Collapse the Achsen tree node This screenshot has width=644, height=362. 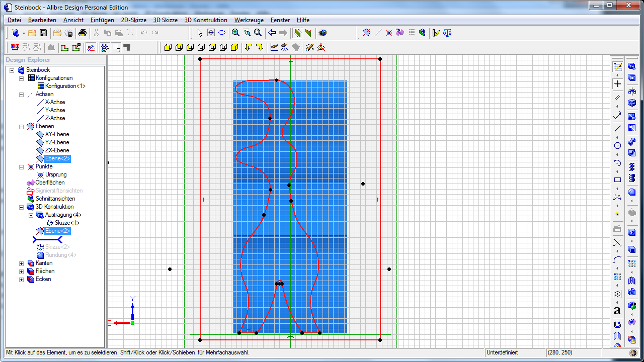click(x=21, y=94)
